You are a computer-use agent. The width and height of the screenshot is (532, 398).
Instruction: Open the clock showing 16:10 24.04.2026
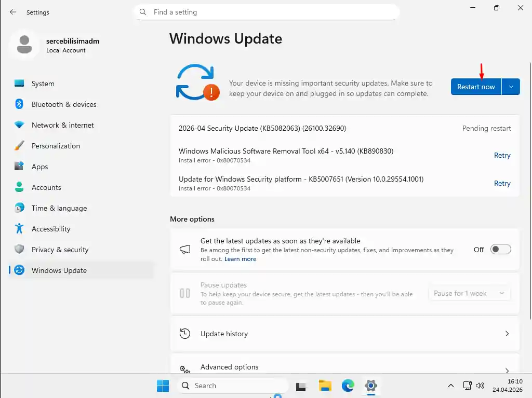507,386
